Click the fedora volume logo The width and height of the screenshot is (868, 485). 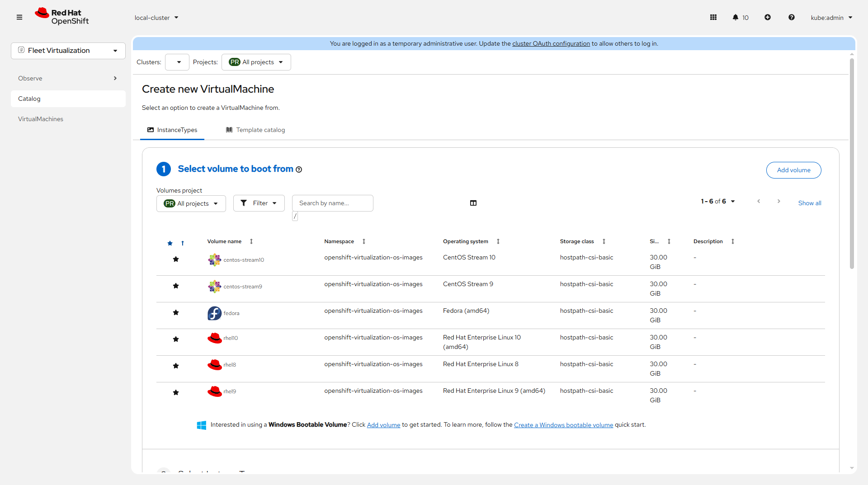coord(214,313)
